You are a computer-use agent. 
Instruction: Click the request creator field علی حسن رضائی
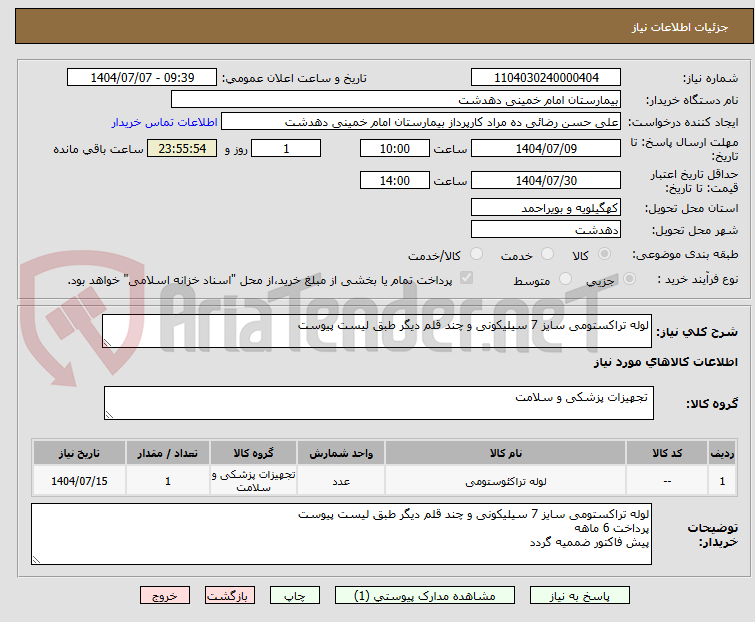tap(421, 122)
